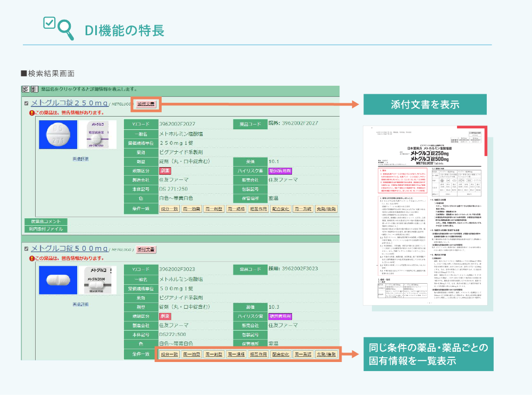Click 同一剤型 in the 250mg row
532x395 pixels.
tap(214, 209)
